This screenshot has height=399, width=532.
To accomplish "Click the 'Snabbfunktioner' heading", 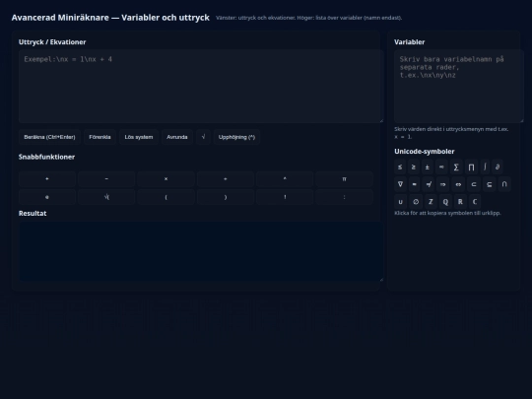I will click(x=47, y=157).
